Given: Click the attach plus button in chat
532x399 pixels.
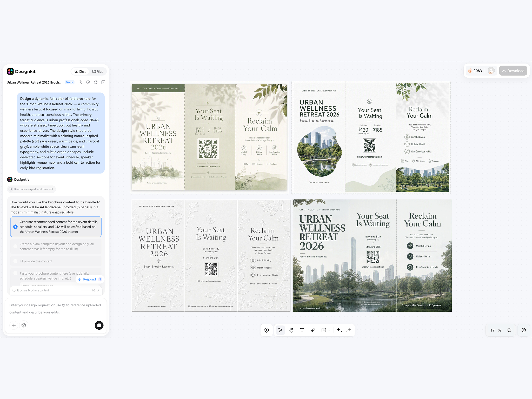Looking at the screenshot, I should click(14, 325).
